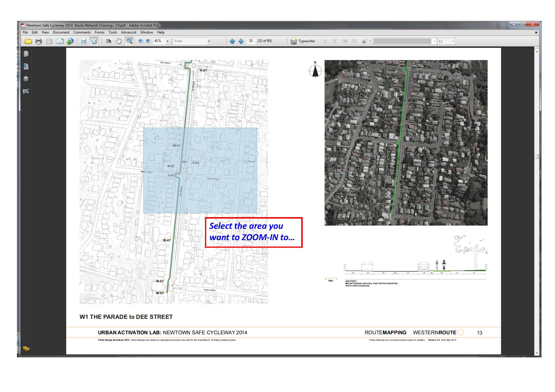Screen dimensions: 555x392
Task: Open the Find options dropdown arrow
Action: pos(209,41)
